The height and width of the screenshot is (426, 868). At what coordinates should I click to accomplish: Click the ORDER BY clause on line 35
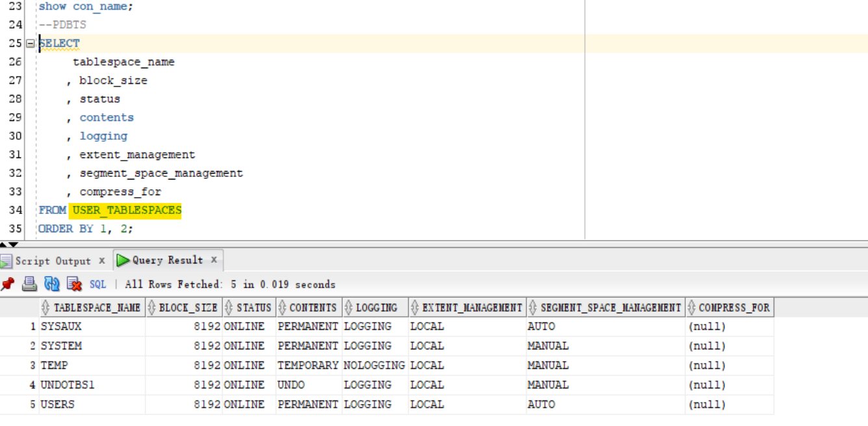[x=86, y=229]
